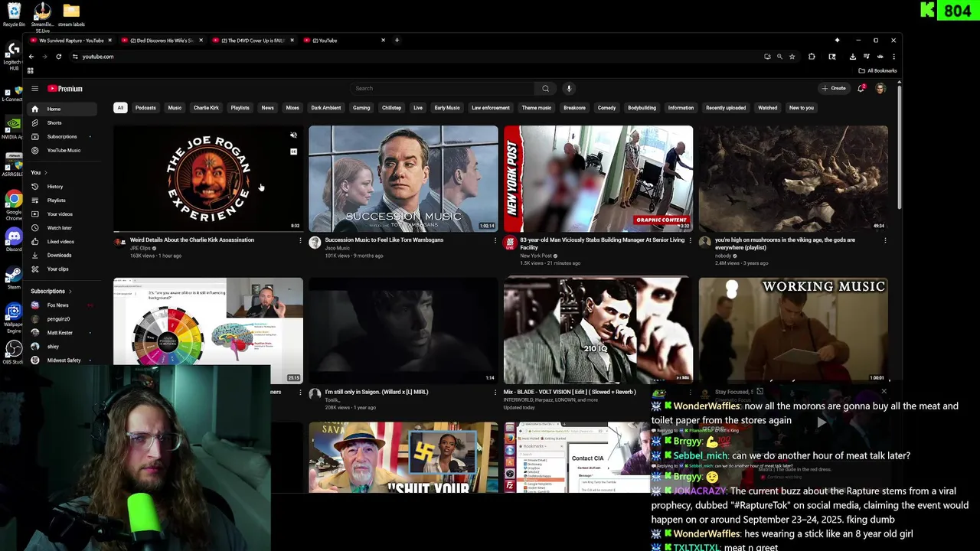This screenshot has width=980, height=551.
Task: Open options for Succession Music video
Action: [x=495, y=240]
